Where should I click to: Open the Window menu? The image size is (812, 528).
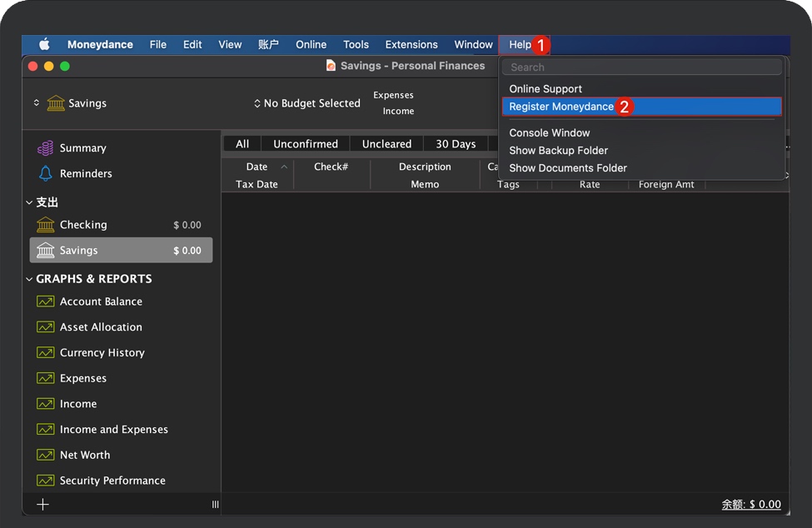(x=473, y=44)
